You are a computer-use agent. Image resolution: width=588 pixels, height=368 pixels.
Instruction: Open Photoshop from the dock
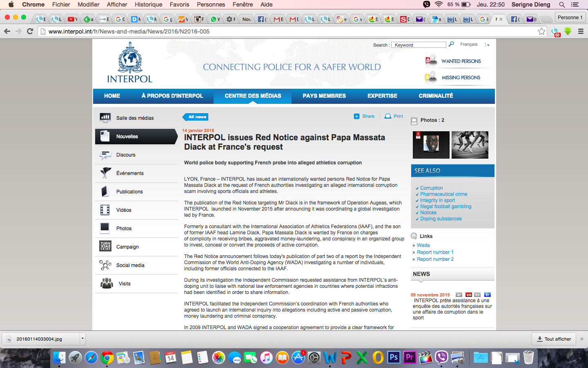394,357
